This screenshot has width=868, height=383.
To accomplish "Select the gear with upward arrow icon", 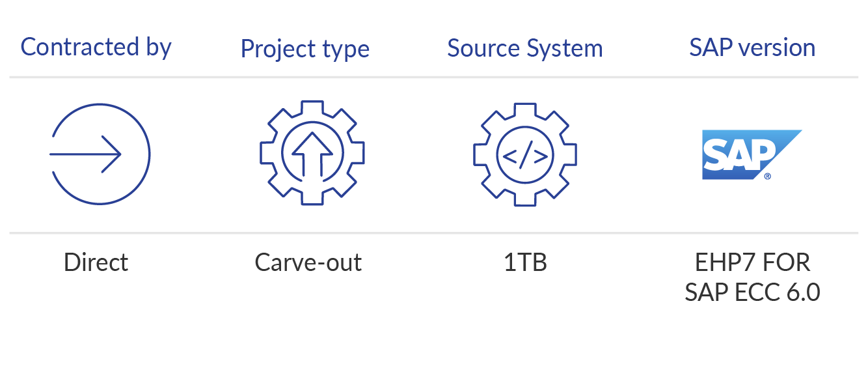I will 312,153.
